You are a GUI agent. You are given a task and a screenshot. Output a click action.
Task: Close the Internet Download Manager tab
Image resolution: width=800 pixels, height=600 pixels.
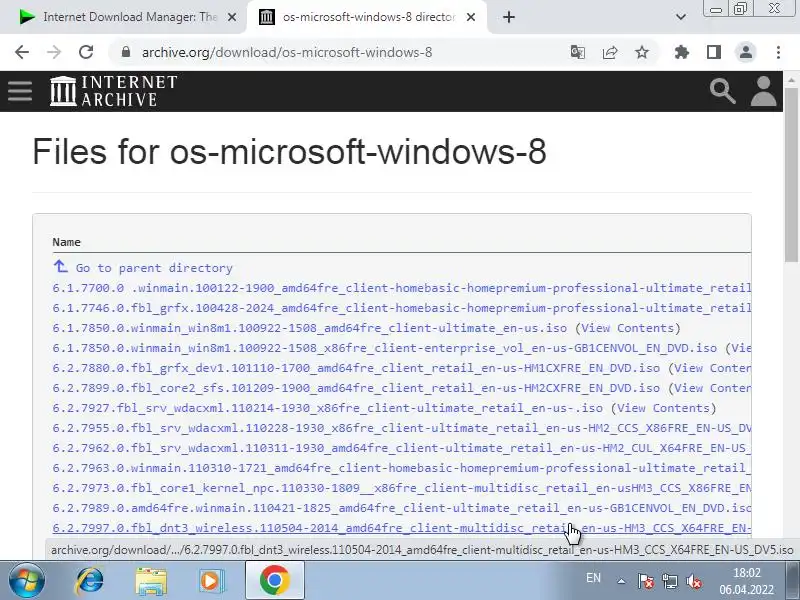pyautogui.click(x=232, y=17)
